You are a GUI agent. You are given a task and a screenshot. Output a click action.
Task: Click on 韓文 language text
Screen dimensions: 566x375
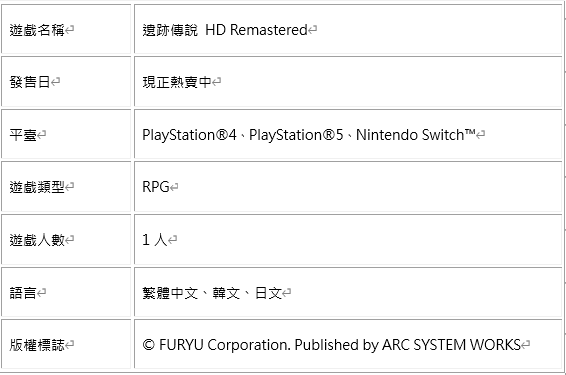(x=226, y=293)
